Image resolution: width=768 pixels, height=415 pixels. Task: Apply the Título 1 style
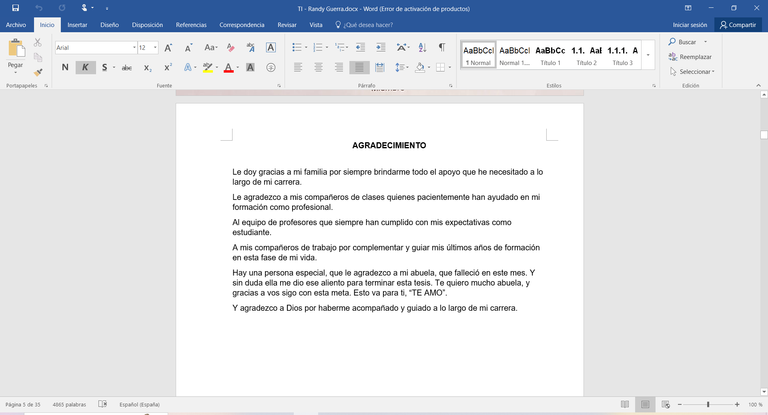coord(550,55)
